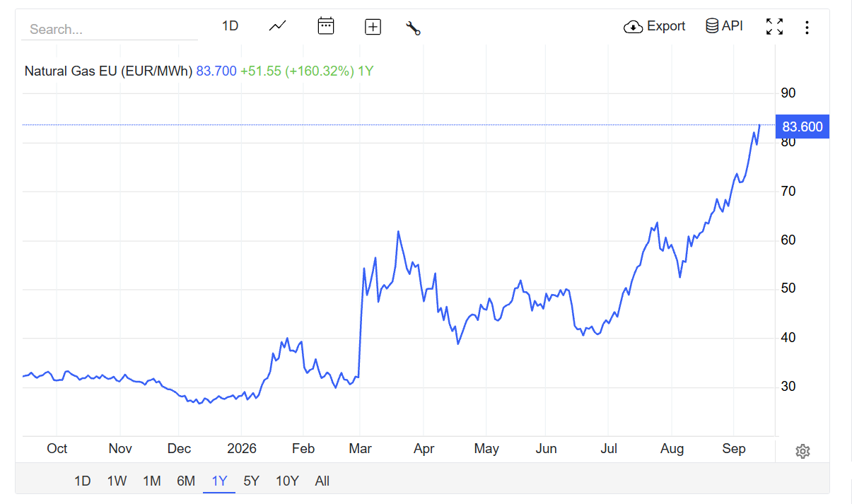Select the 5Y range tab
This screenshot has width=852, height=504.
(x=252, y=481)
